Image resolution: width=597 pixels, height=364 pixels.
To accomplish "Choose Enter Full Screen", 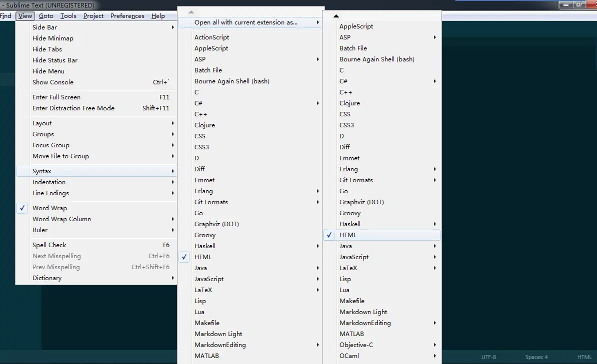I will pos(96,97).
